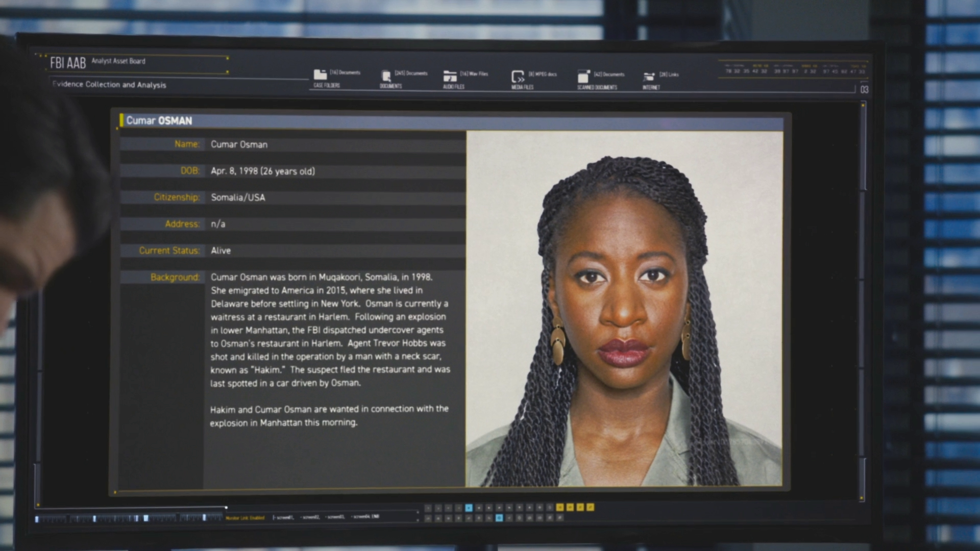Toggle the first yellow square in button grid
The height and width of the screenshot is (551, 980).
[x=560, y=507]
